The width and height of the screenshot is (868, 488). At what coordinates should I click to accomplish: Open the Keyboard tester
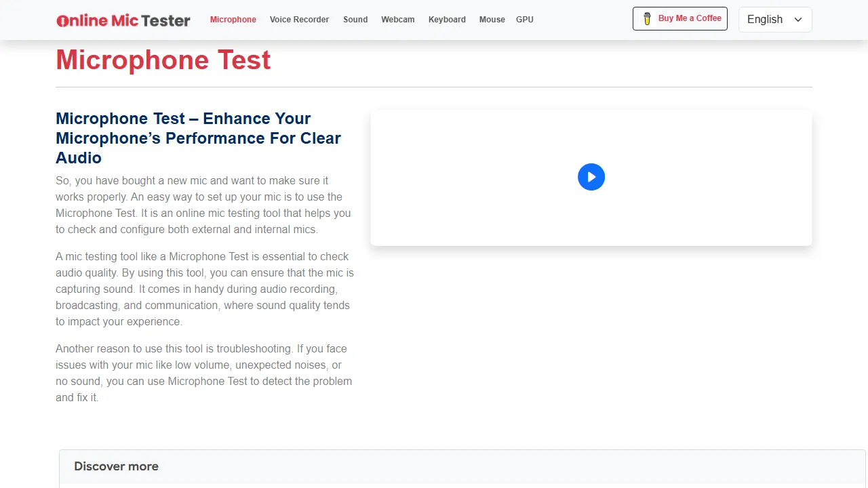pyautogui.click(x=447, y=20)
